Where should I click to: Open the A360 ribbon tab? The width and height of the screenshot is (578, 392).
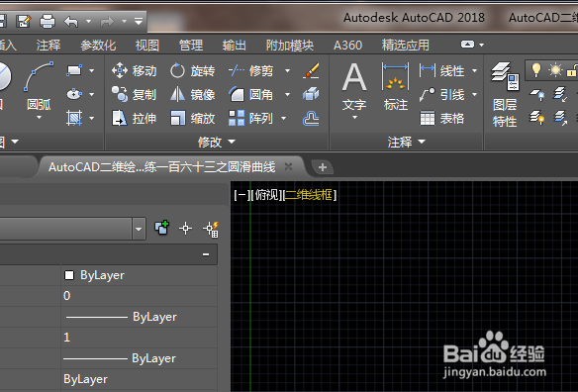point(347,45)
